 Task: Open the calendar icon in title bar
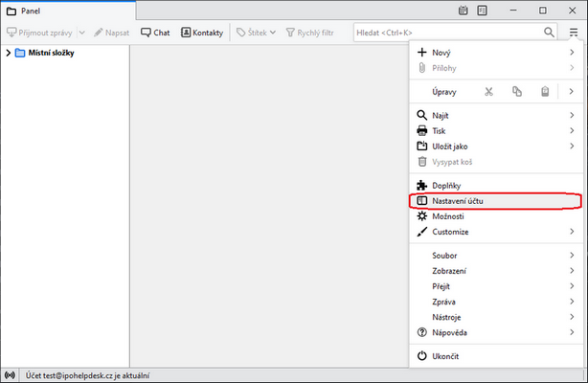pyautogui.click(x=464, y=11)
